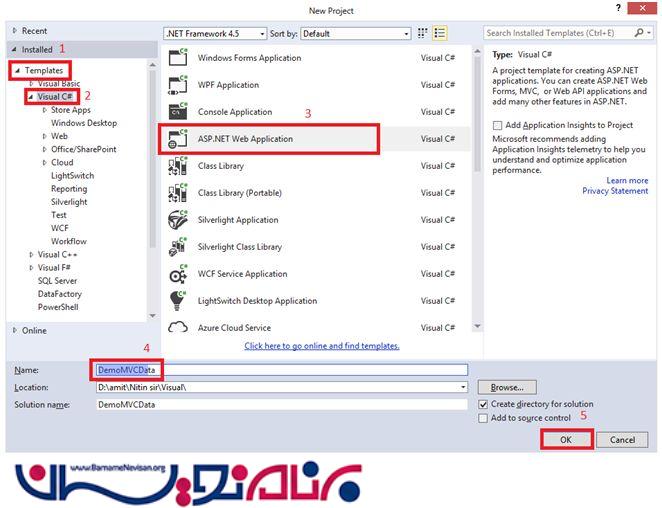Click the Class Library template icon

[178, 166]
